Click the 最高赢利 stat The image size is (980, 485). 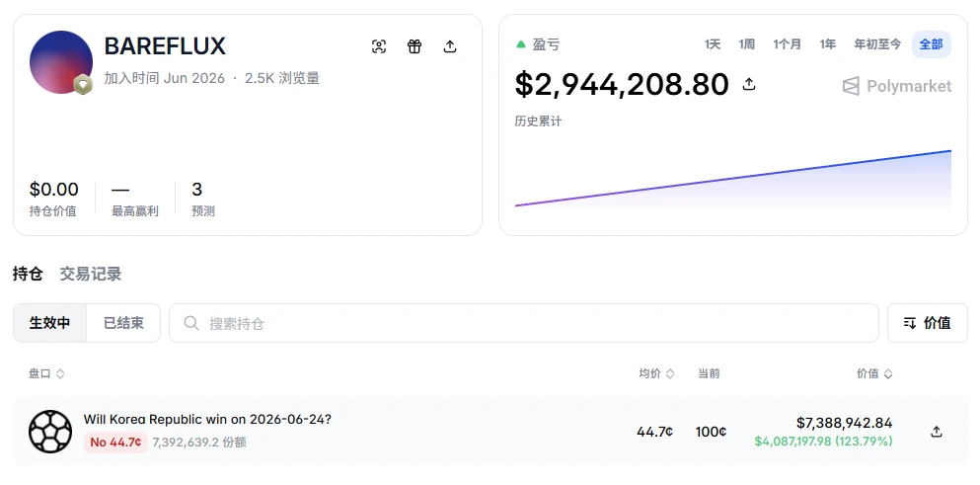coord(135,199)
